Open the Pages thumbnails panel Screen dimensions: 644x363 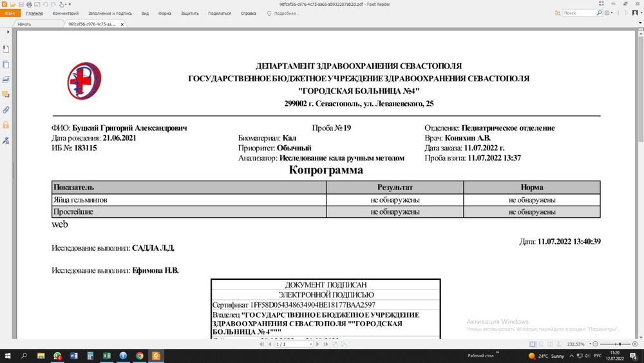[x=6, y=64]
